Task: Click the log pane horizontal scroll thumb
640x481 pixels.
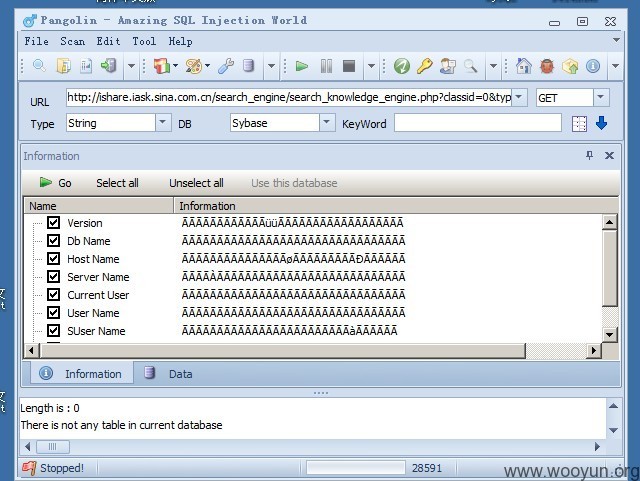Action: click(x=53, y=446)
